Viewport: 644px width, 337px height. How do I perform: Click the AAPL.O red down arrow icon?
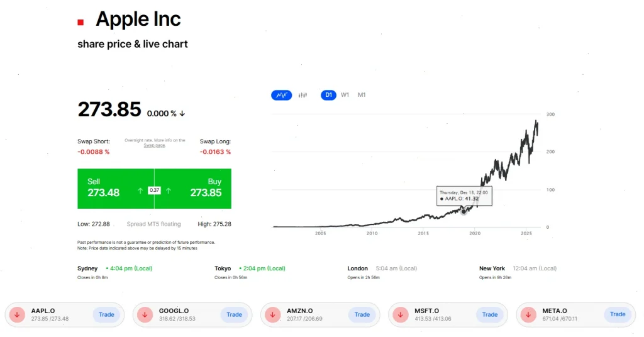point(18,314)
